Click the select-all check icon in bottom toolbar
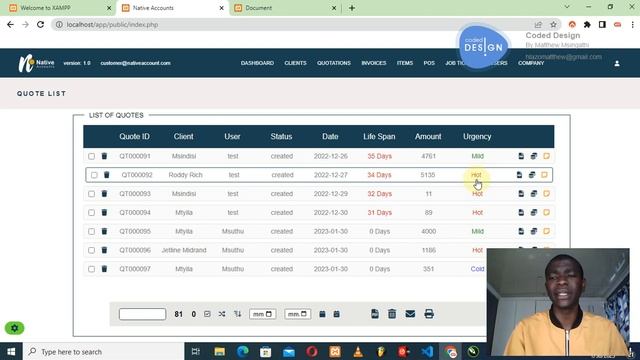The image size is (640, 360). click(x=207, y=314)
